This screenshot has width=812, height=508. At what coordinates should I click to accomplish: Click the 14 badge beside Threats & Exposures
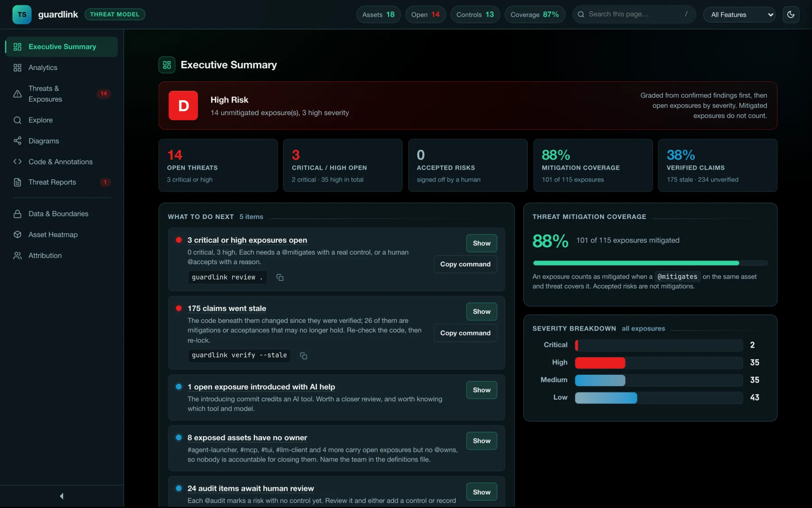click(104, 94)
